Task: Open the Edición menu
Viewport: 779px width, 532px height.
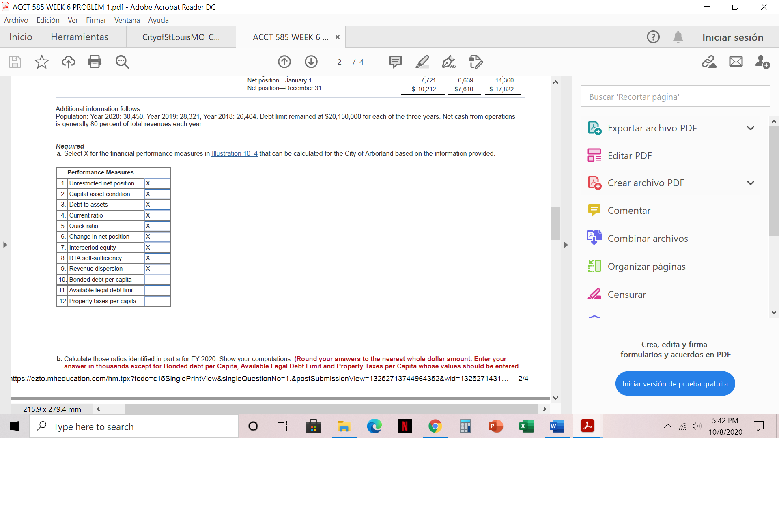Action: tap(47, 20)
